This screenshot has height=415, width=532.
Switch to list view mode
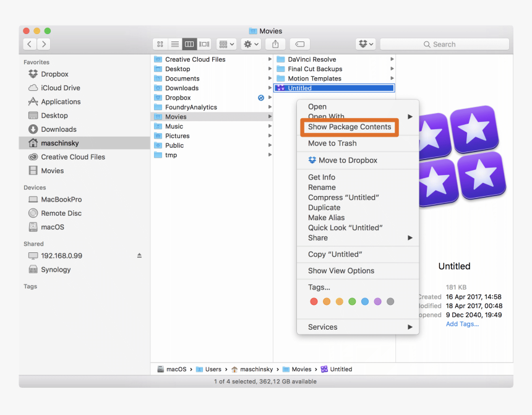pos(175,44)
